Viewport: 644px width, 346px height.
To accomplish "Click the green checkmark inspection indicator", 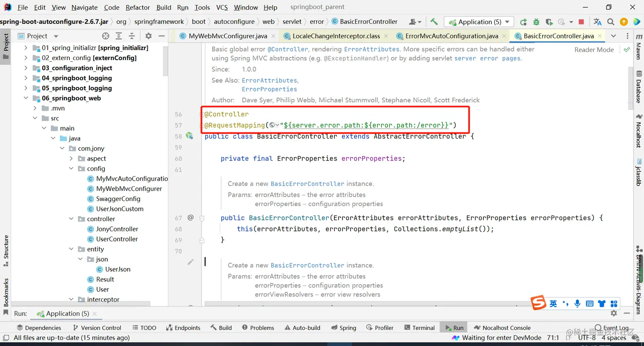I will (627, 49).
